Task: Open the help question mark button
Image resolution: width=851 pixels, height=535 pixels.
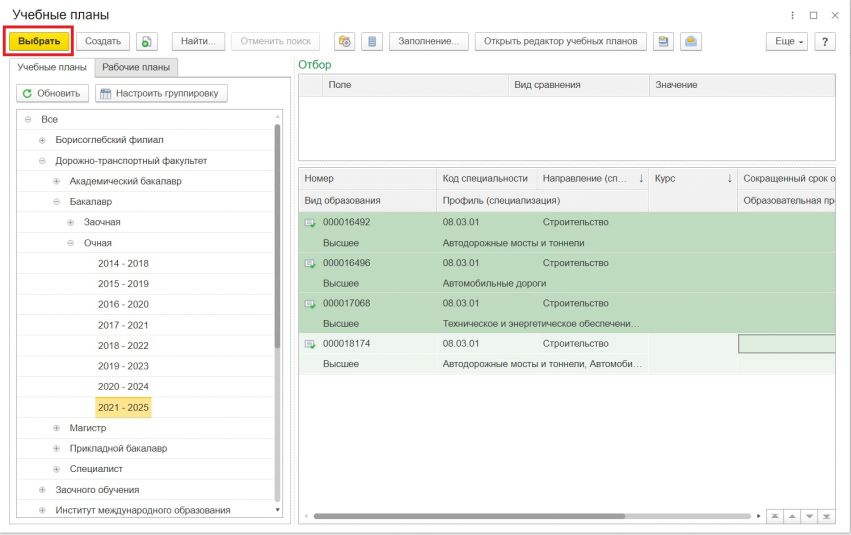Action: pos(825,42)
